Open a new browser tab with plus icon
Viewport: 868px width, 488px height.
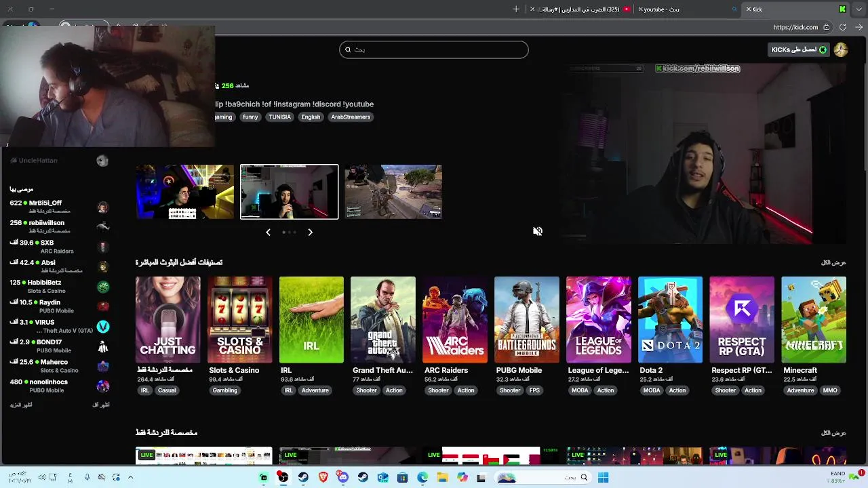[x=516, y=9]
